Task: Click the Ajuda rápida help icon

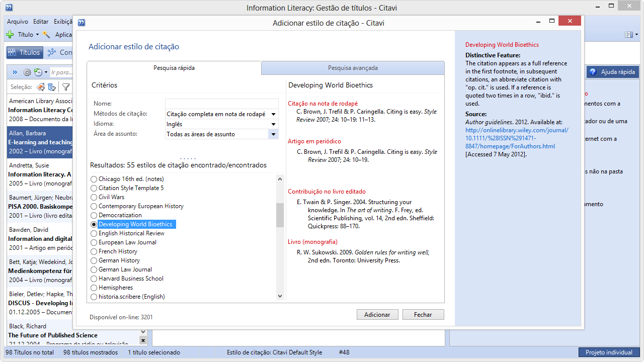Action: click(593, 72)
